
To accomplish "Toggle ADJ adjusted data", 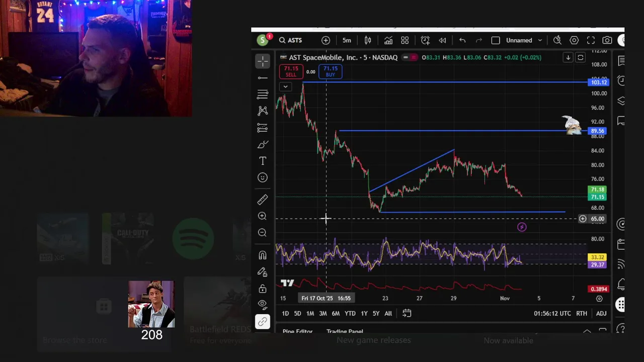I will coord(601,313).
